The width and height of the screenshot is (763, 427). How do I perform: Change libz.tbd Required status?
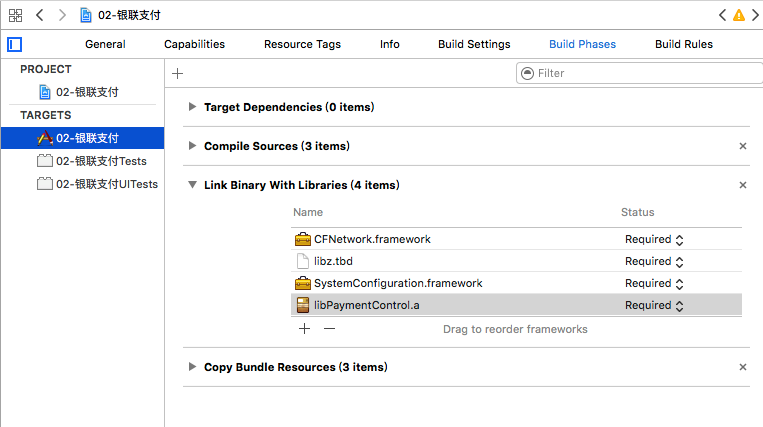654,261
